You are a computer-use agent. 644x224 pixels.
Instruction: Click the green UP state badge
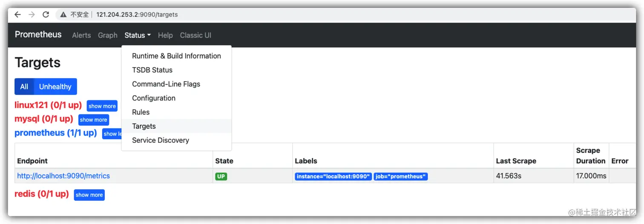pyautogui.click(x=221, y=176)
